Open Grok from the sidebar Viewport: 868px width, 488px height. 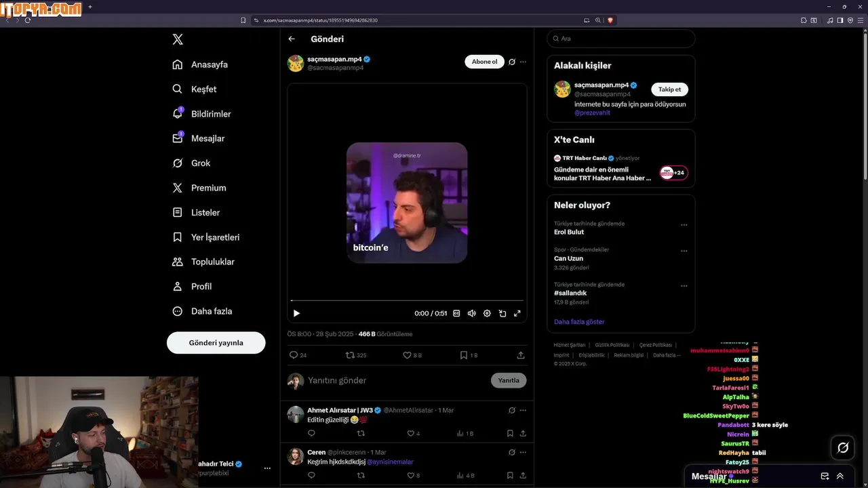191,163
